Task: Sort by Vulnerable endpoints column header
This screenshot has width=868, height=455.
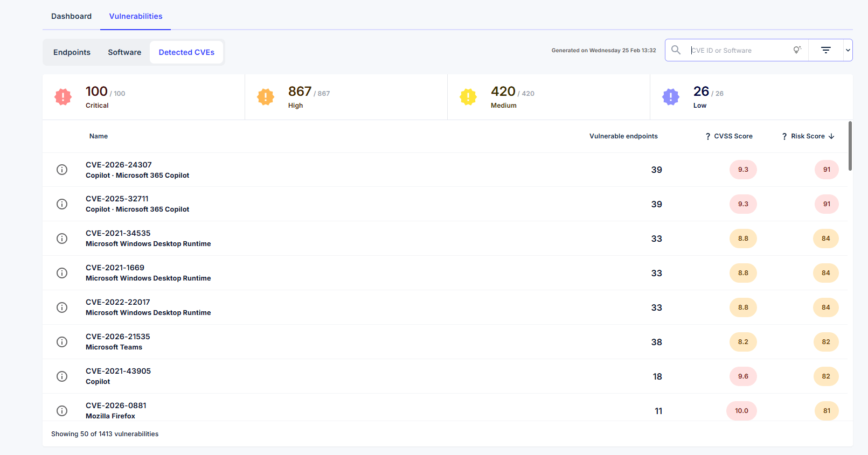Action: click(x=623, y=136)
